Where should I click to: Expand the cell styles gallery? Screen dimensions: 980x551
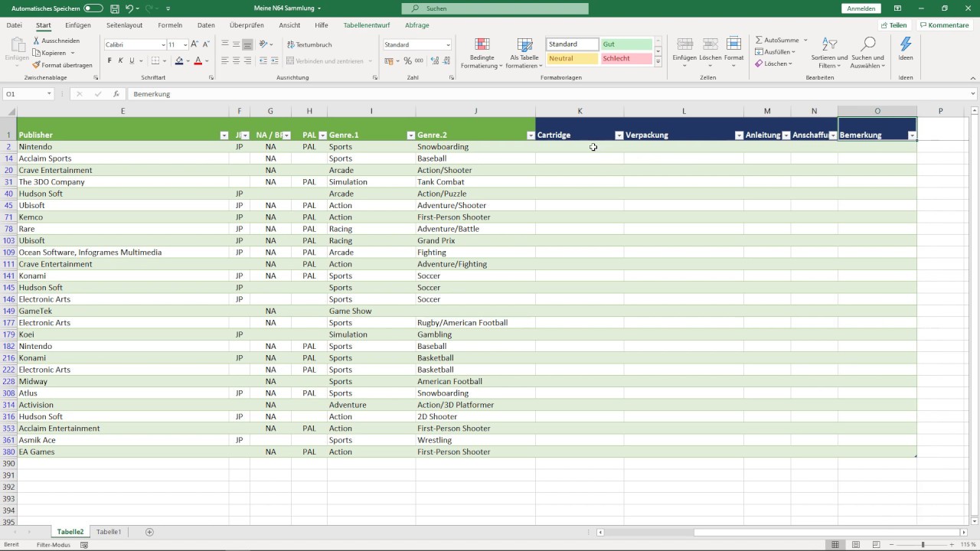coord(658,62)
